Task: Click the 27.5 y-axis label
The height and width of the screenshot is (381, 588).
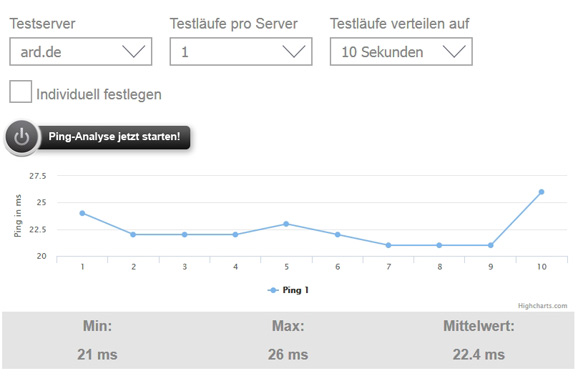Action: point(38,176)
